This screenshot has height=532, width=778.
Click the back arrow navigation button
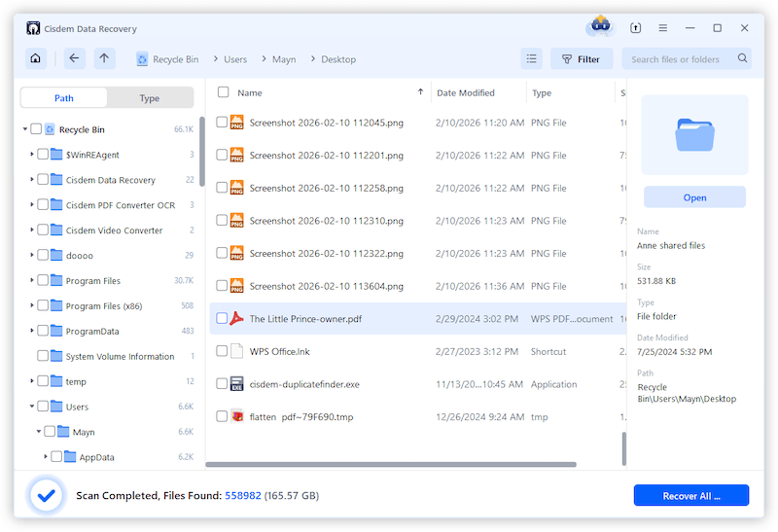pos(75,58)
